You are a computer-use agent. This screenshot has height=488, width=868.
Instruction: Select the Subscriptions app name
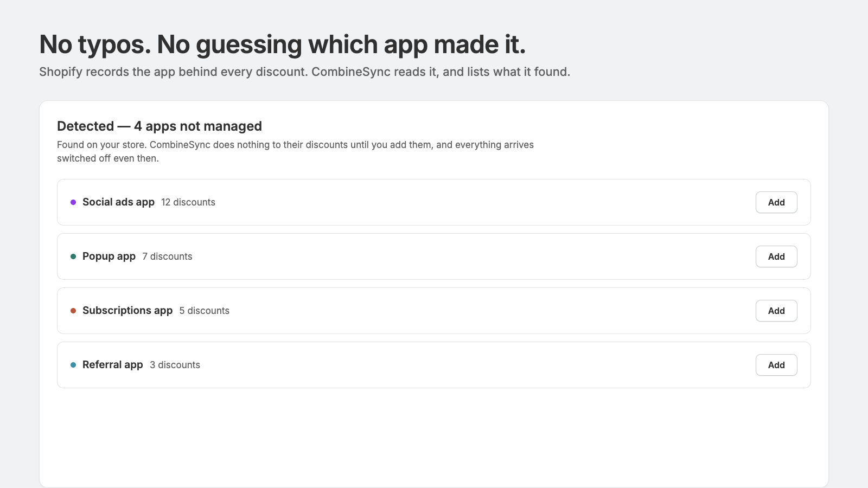coord(127,311)
